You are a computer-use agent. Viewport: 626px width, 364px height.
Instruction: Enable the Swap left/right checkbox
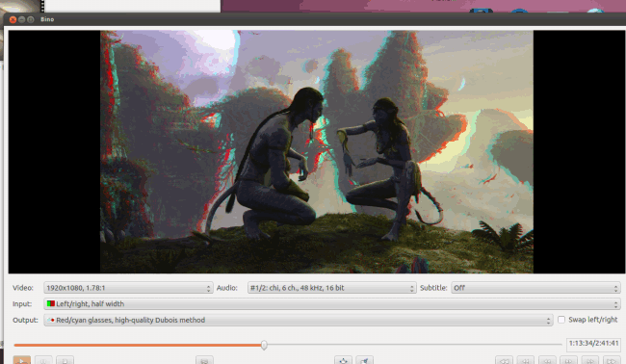[x=561, y=320]
